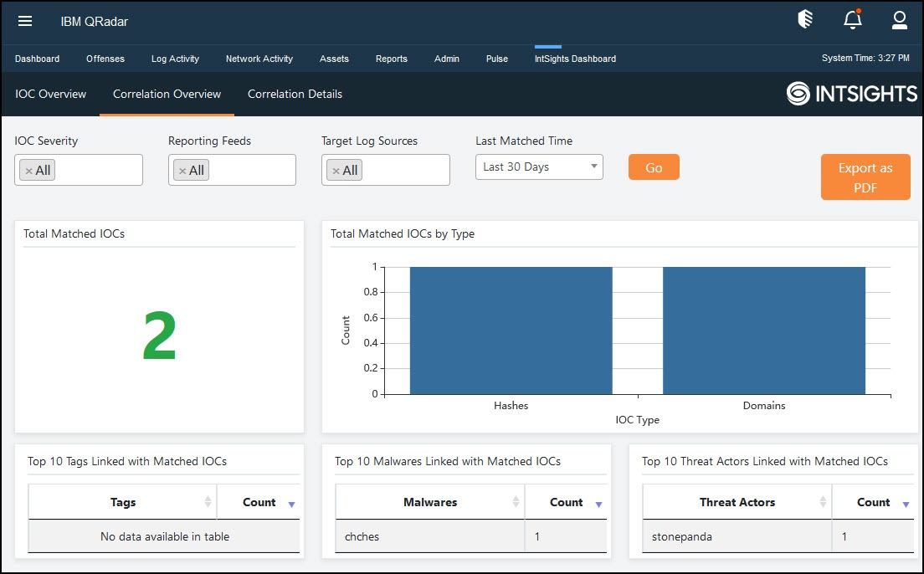Click the total matched IOCs number 2
The height and width of the screenshot is (574, 924).
[x=159, y=336]
